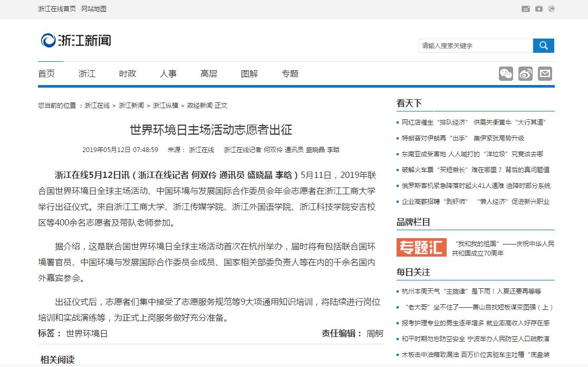Click the round globe icon in top bar
This screenshot has height=367, width=588.
(552, 8)
